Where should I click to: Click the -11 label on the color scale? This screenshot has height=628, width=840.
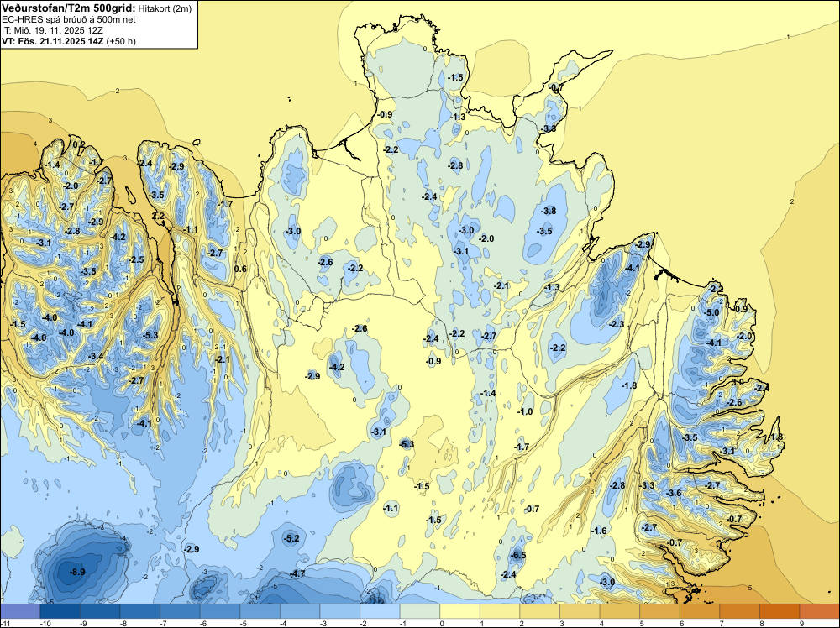click(3, 623)
